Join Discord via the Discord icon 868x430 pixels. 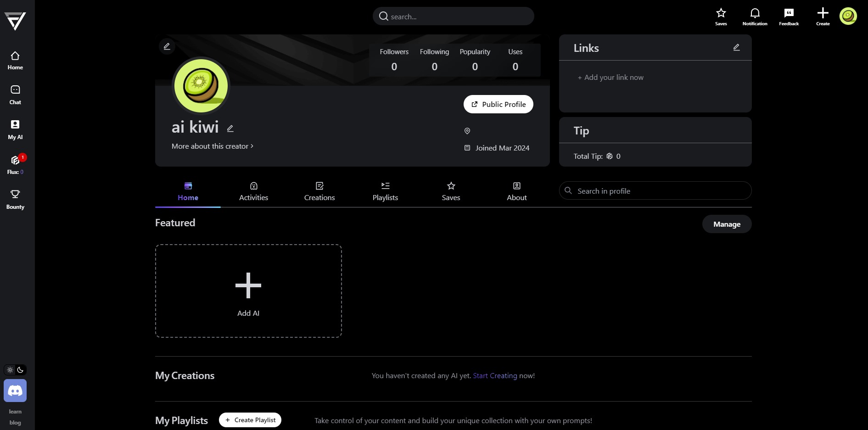tap(15, 391)
